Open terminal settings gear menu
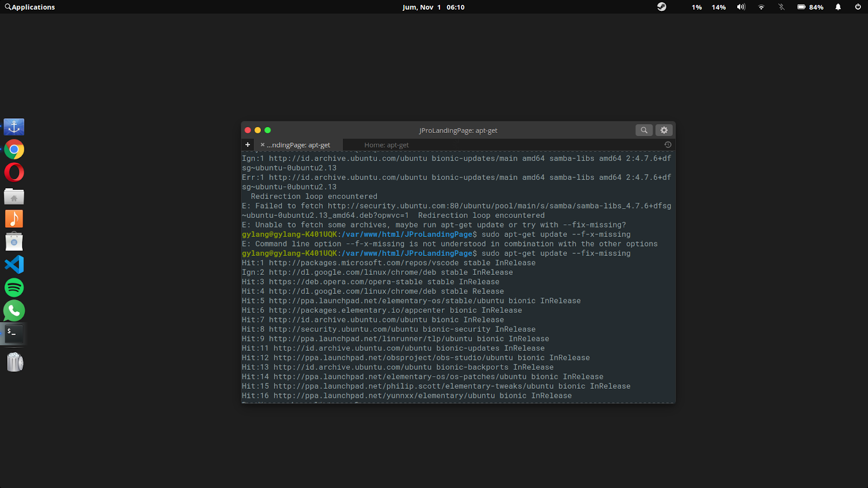The height and width of the screenshot is (488, 868). pyautogui.click(x=664, y=130)
